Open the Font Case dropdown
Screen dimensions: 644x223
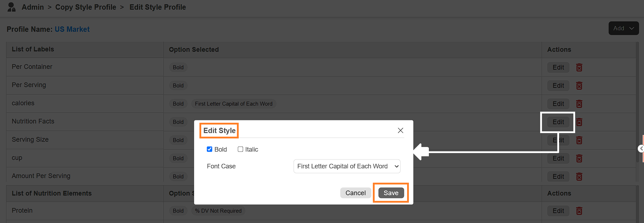[x=347, y=166]
